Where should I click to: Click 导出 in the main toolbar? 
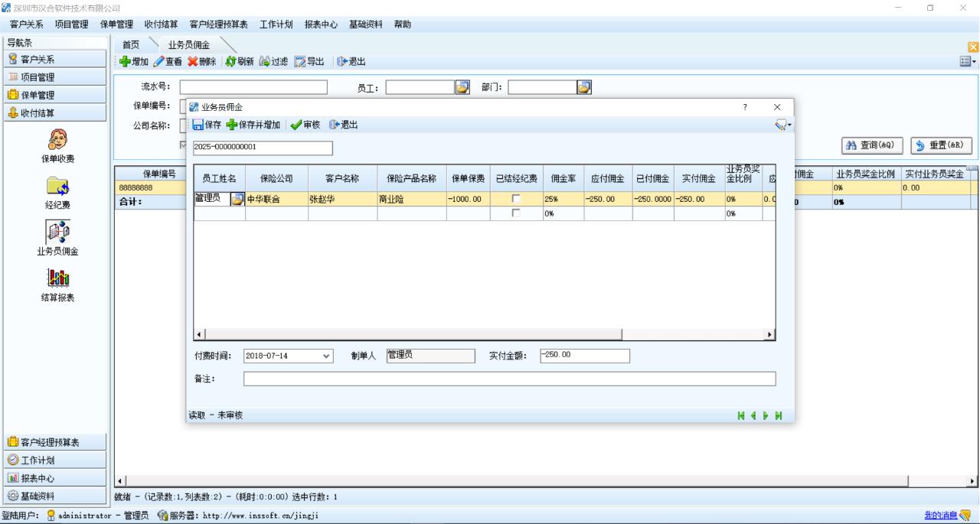point(310,61)
